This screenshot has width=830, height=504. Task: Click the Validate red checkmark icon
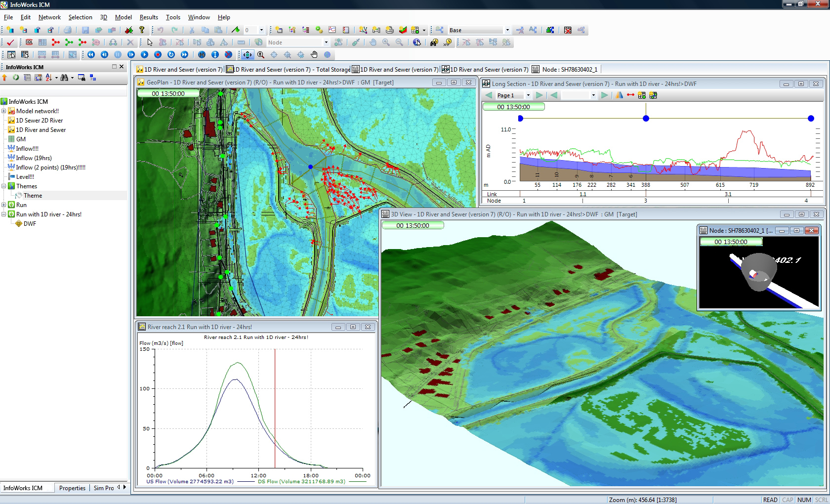(10, 42)
